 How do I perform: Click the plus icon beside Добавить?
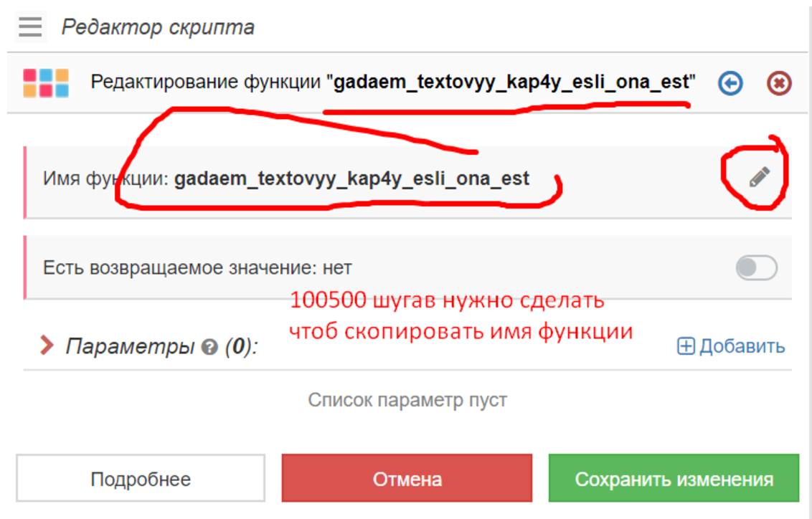point(686,346)
